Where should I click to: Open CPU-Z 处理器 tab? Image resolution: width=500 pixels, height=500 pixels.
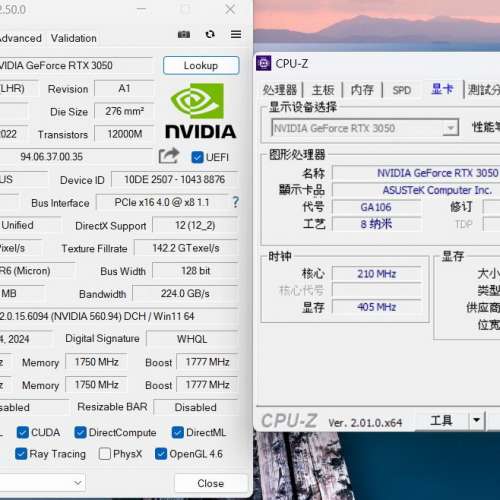pos(279,90)
